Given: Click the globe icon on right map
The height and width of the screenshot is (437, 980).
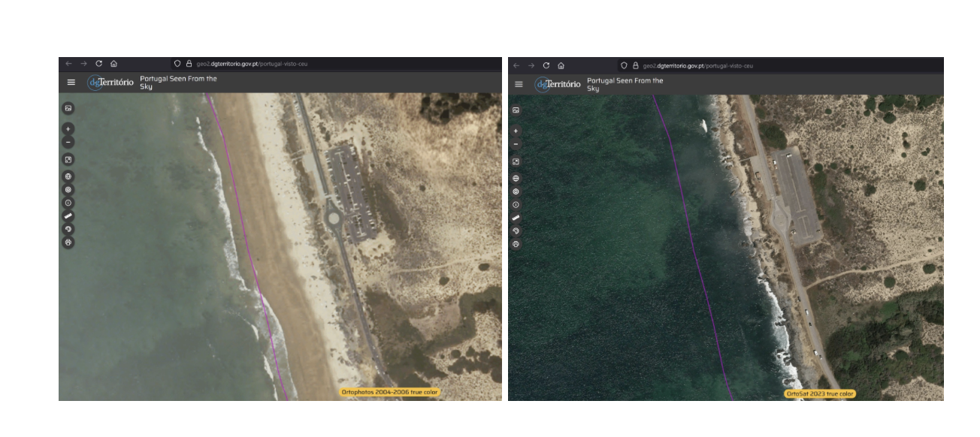Looking at the screenshot, I should point(516,179).
